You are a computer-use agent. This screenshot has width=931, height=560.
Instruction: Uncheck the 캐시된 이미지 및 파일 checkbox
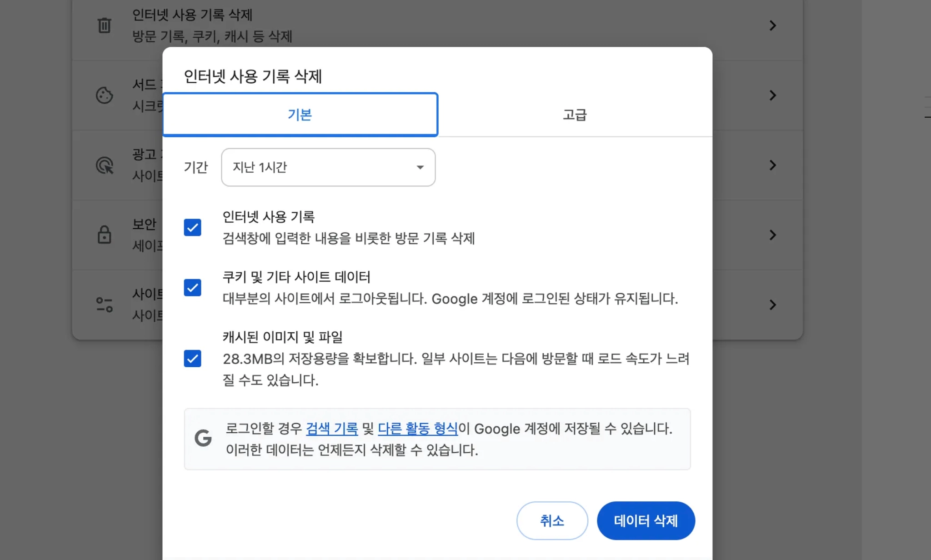(x=192, y=359)
